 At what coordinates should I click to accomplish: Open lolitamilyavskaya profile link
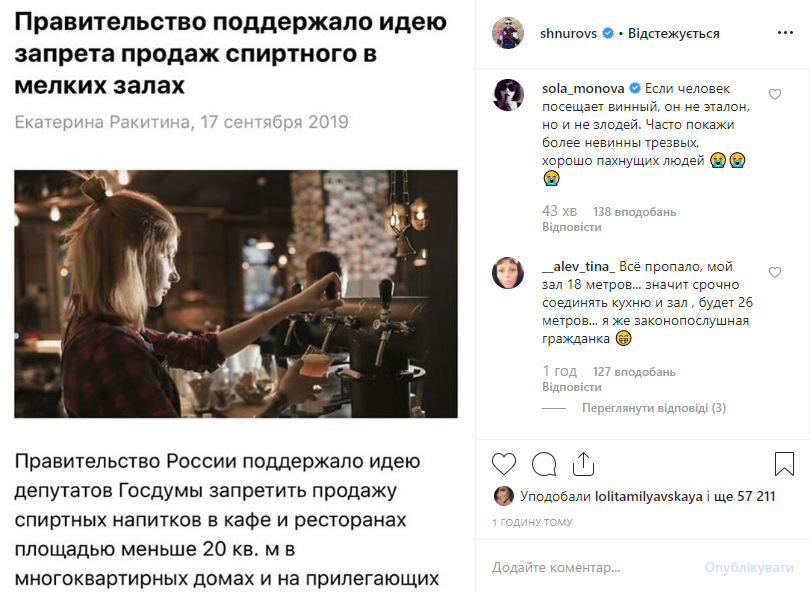tap(648, 496)
